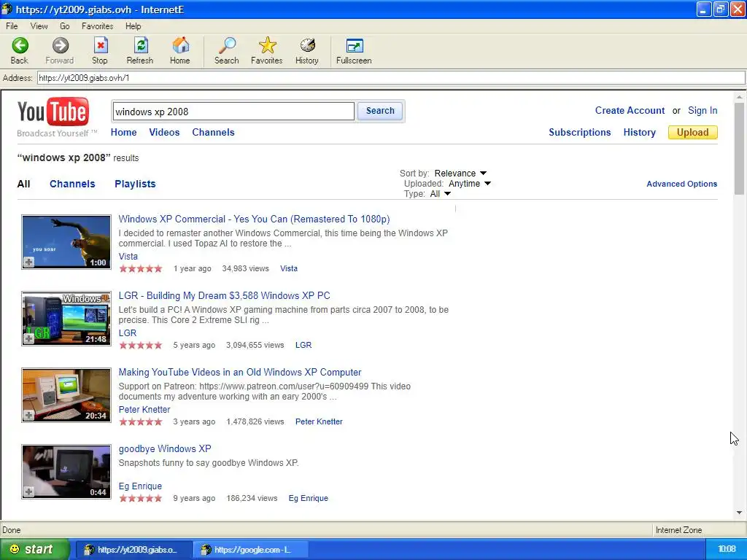Click star rating of goodbye Windows XP
The image size is (747, 560).
pos(141,499)
